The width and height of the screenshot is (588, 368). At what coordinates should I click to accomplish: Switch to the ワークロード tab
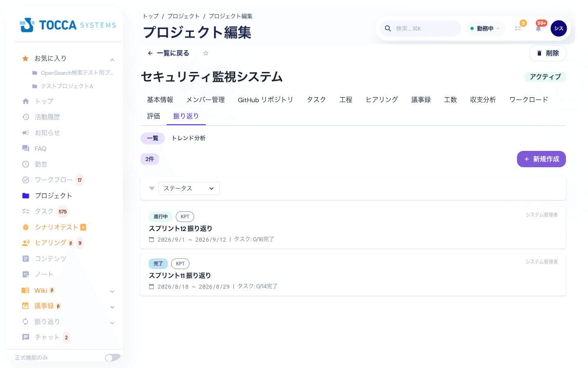(529, 100)
